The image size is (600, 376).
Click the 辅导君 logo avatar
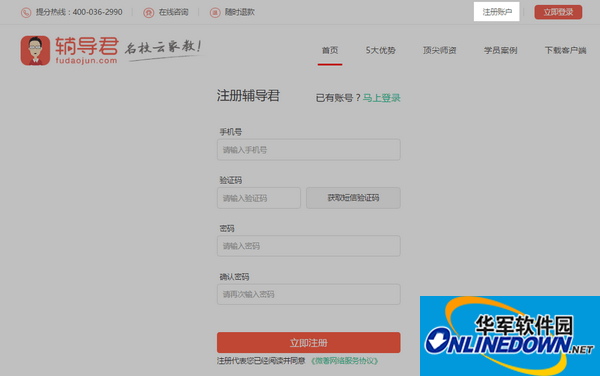point(35,50)
